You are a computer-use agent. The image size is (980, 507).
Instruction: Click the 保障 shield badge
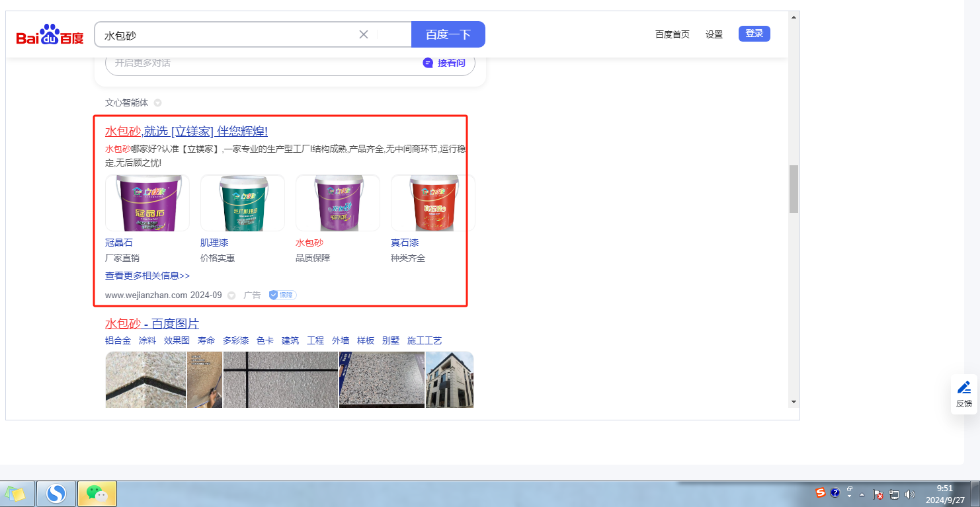[282, 295]
